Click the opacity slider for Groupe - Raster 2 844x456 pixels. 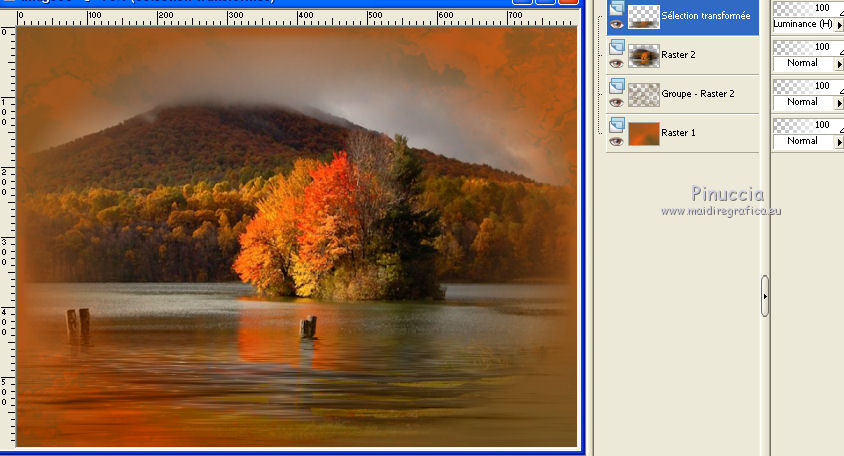pos(808,86)
